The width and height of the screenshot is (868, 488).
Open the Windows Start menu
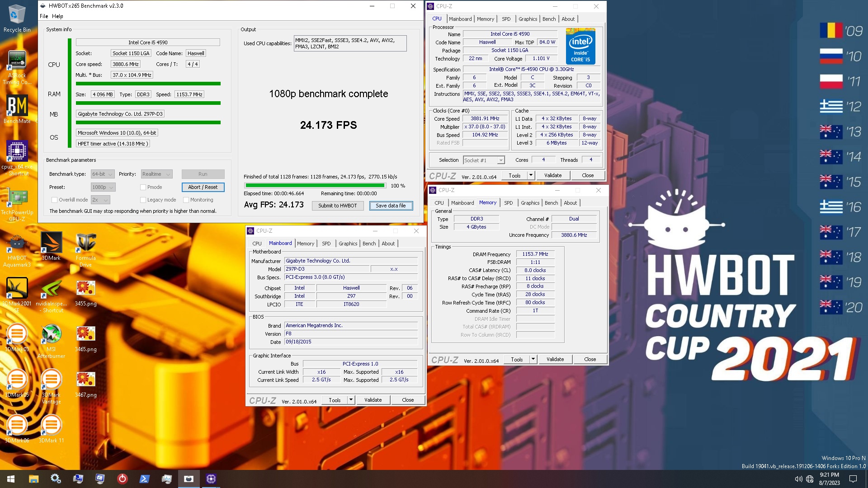pyautogui.click(x=11, y=479)
